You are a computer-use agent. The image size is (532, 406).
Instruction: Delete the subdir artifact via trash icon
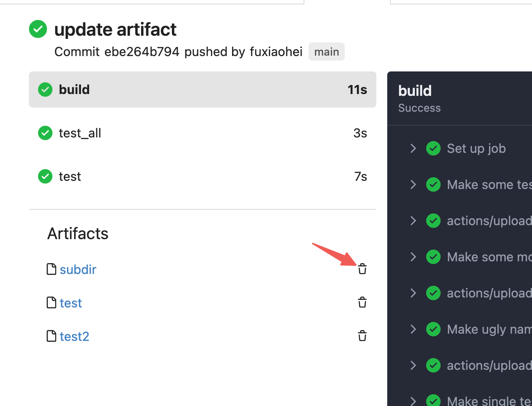click(362, 269)
